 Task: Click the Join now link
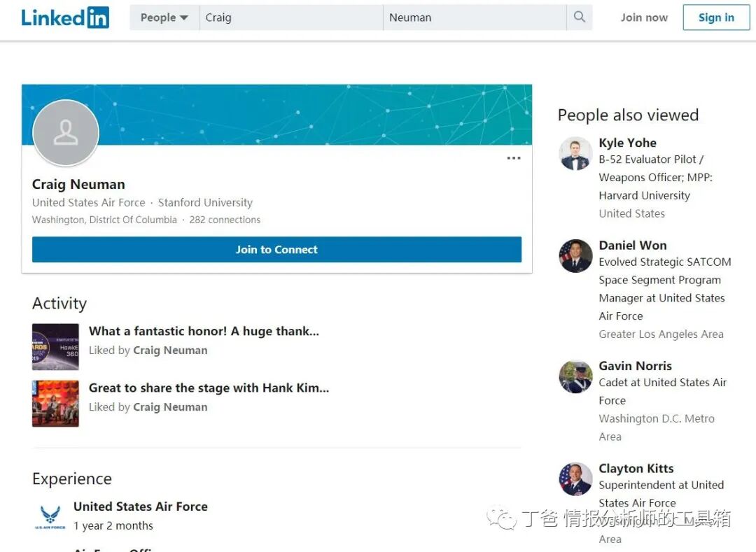point(644,17)
